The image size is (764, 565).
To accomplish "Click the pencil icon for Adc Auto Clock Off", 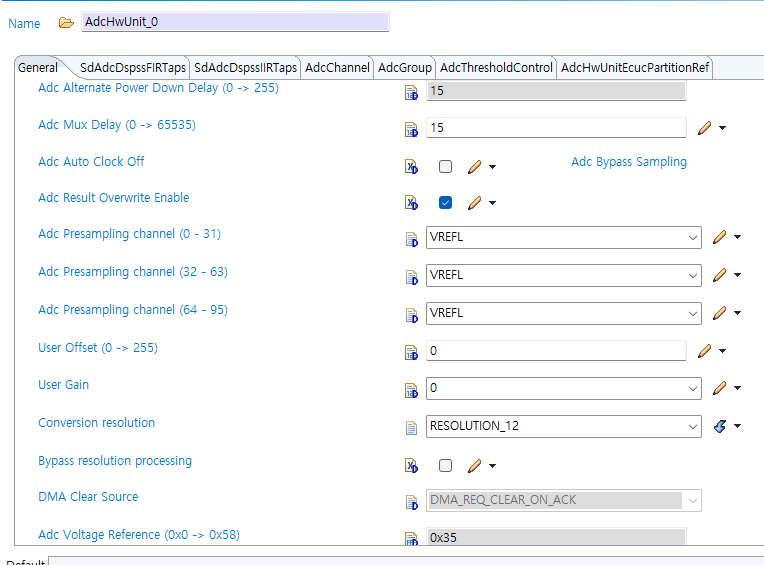I will point(475,167).
